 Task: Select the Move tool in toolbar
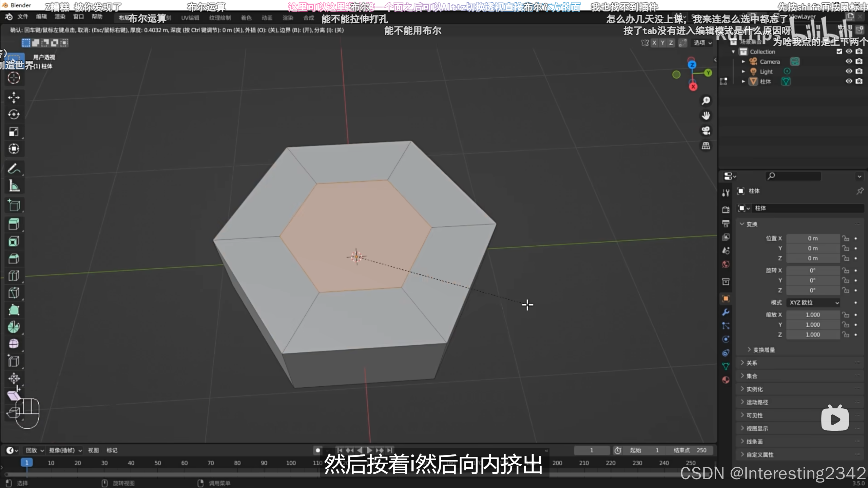(14, 97)
